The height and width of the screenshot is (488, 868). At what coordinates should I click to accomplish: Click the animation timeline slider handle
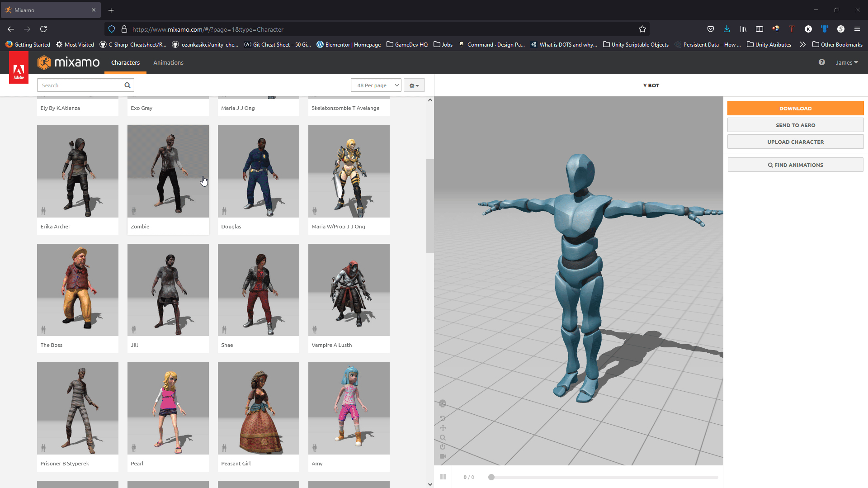coord(491,477)
